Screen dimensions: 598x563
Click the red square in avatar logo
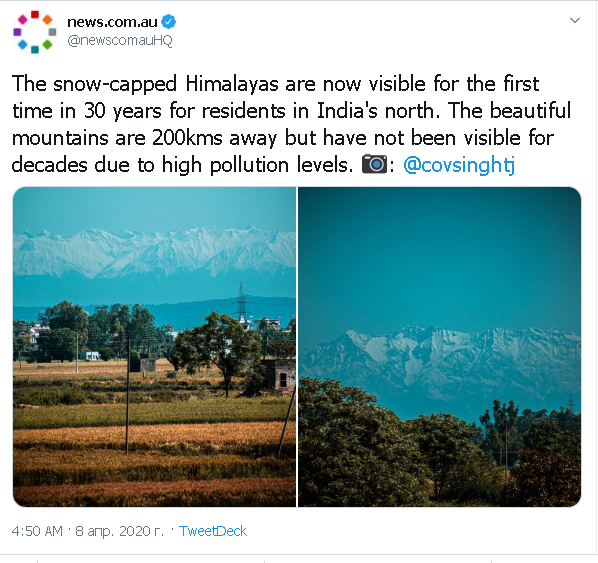point(35,14)
